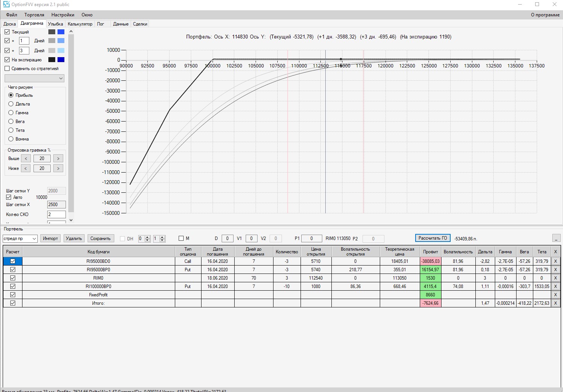Click the OptionFVV app icon in title bar
This screenshot has height=392, width=563.
pyautogui.click(x=6, y=5)
